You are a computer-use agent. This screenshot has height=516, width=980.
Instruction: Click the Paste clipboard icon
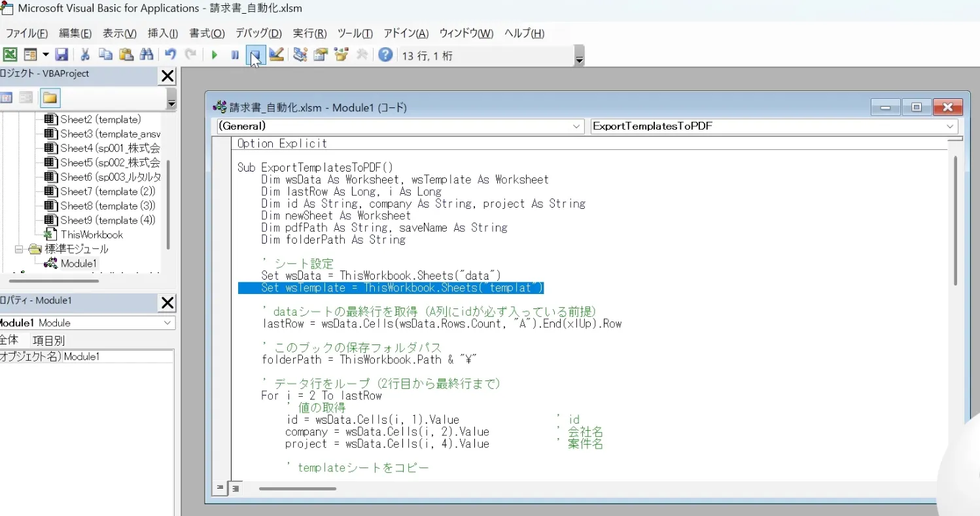coord(126,55)
